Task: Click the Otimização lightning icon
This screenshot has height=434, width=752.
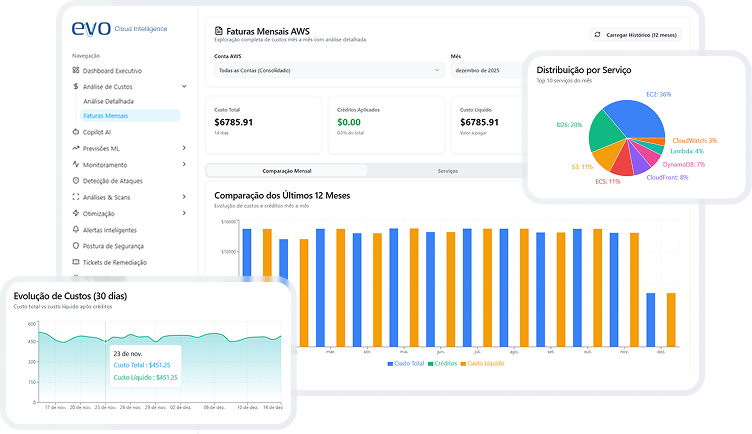Action: click(76, 213)
